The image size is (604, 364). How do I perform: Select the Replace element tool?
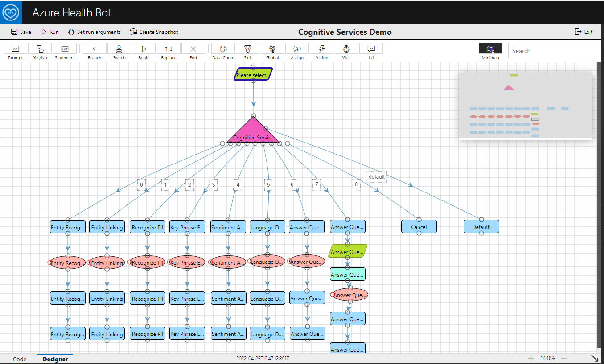168,52
